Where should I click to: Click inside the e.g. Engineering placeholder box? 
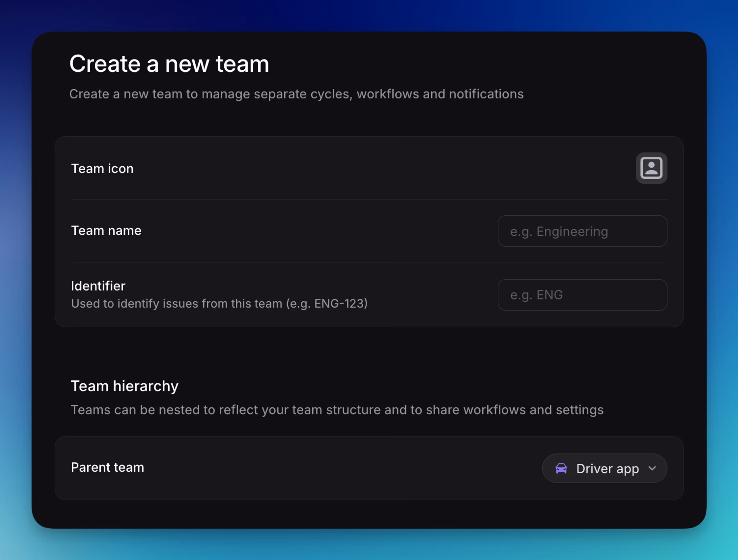tap(582, 231)
